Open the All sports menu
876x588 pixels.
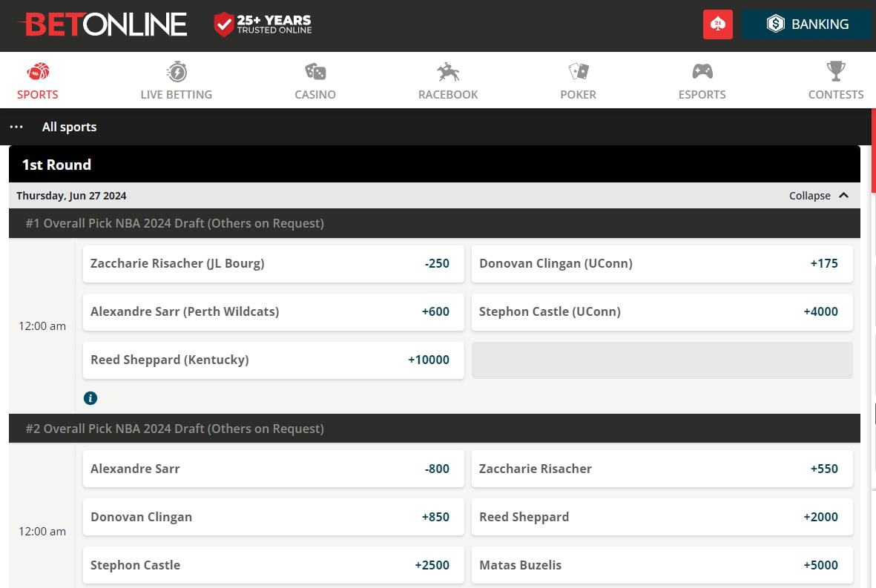tap(69, 127)
